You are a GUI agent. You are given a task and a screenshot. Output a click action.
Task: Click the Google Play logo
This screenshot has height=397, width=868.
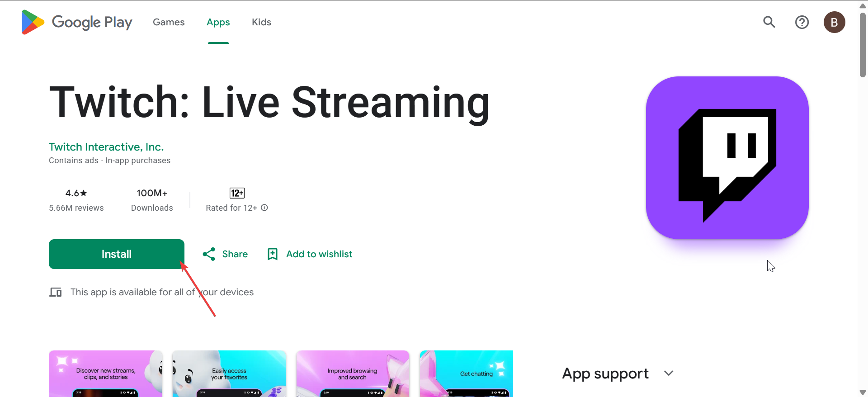pos(77,22)
